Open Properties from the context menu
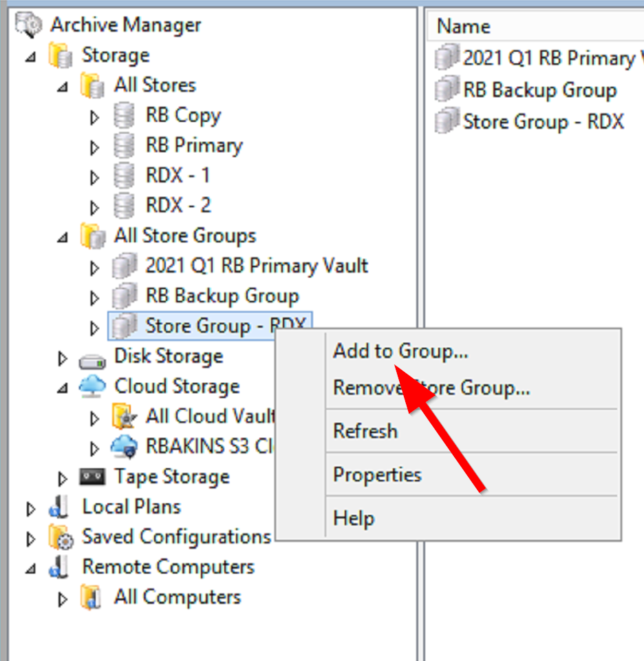Screen dimensions: 644x661 click(x=448, y=474)
